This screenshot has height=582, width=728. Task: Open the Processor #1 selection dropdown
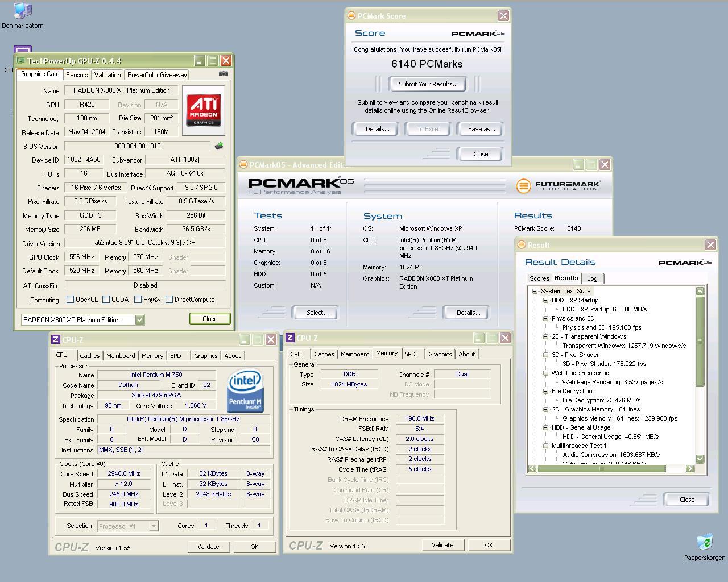point(154,526)
